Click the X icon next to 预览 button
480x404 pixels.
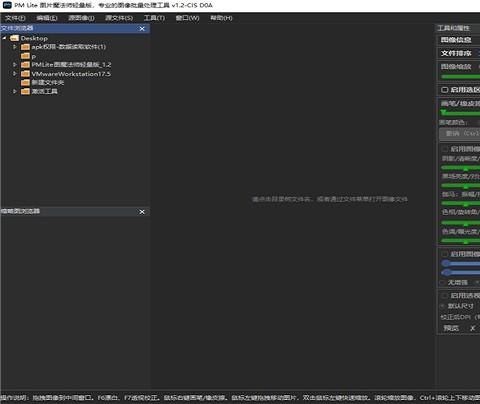point(473,328)
